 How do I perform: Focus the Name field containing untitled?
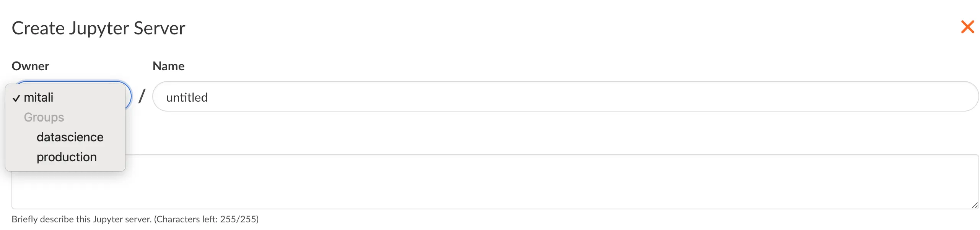[536, 97]
